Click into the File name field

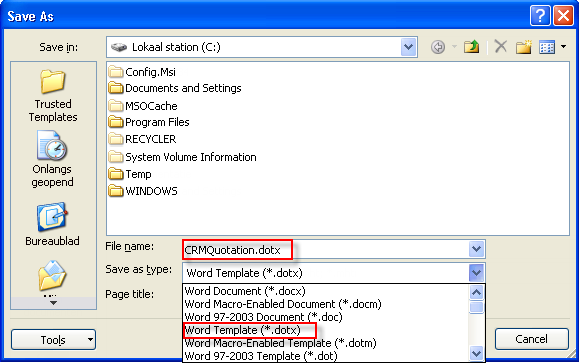click(325, 250)
